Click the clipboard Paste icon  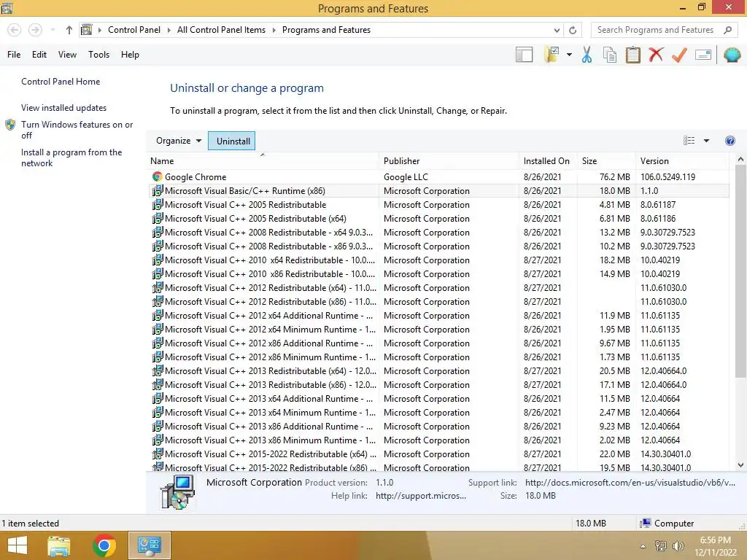(x=632, y=55)
